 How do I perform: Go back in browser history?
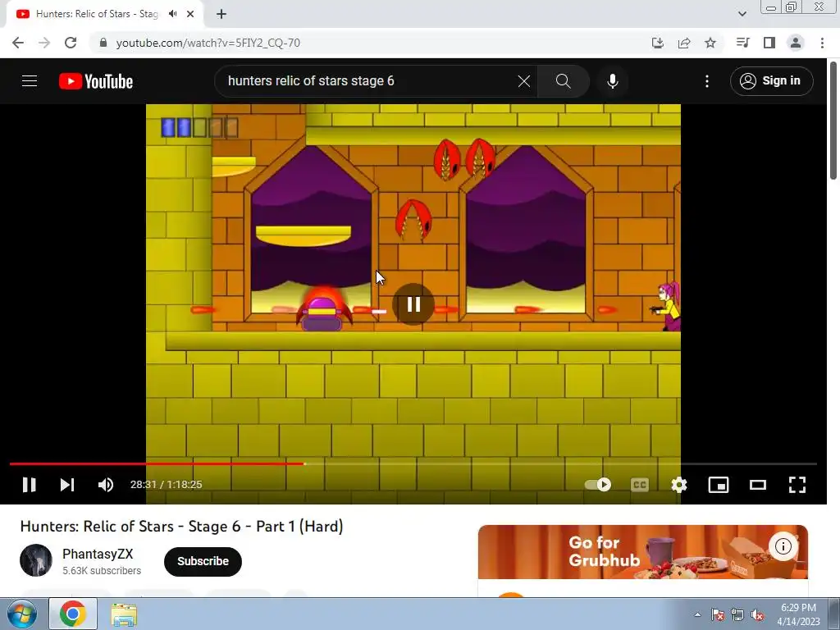pos(18,43)
